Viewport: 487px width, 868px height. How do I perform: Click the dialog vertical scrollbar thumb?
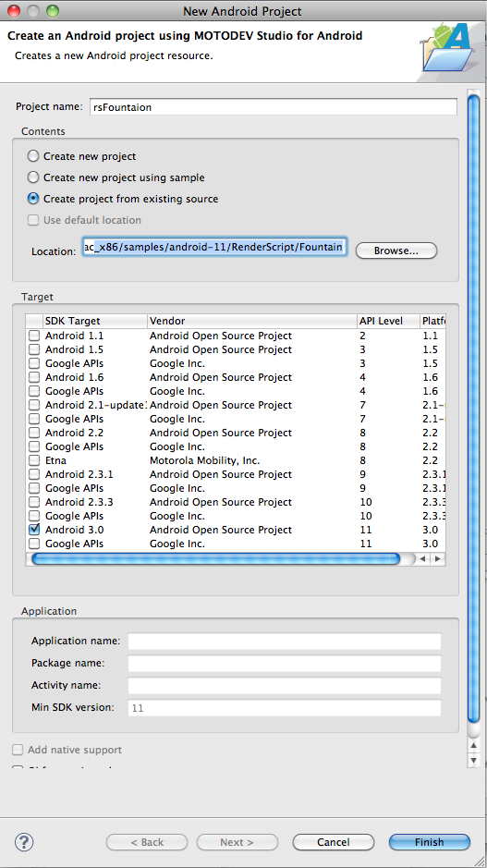click(x=473, y=409)
